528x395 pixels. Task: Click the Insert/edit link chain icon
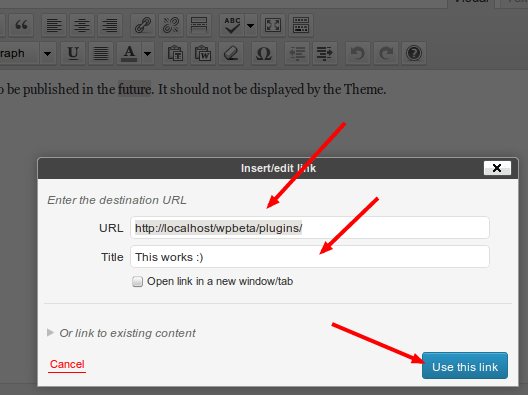pyautogui.click(x=143, y=25)
